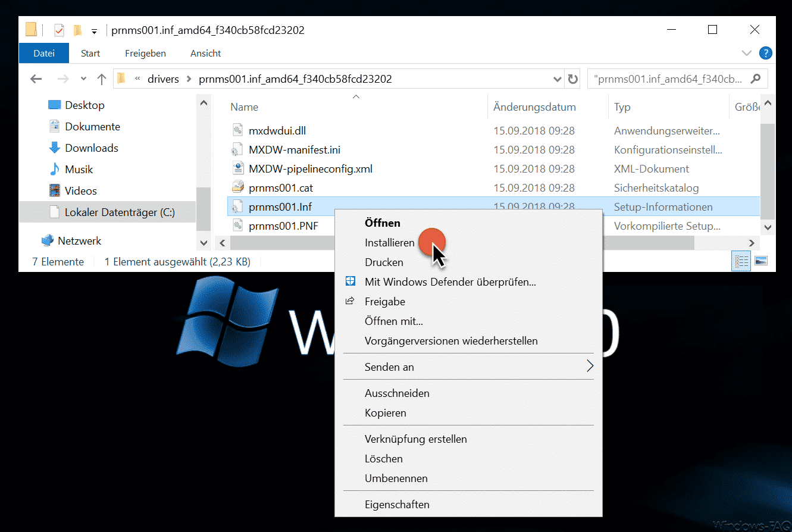The image size is (792, 532).
Task: Expand path chevron after drivers
Action: coord(189,79)
